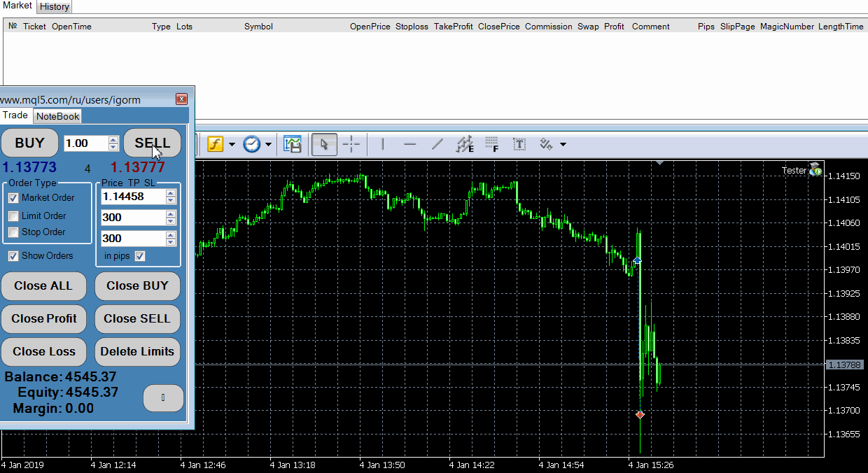Select the horizontal line tool

click(410, 144)
